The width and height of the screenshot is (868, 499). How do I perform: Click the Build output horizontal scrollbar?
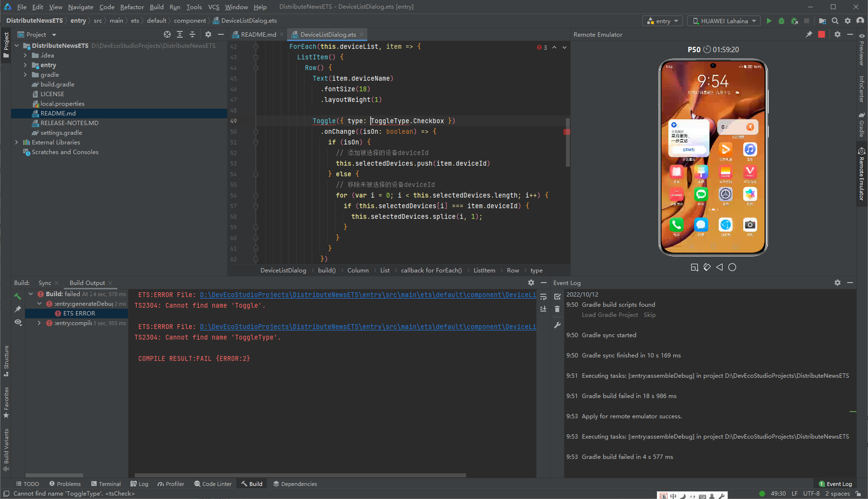[x=300, y=475]
